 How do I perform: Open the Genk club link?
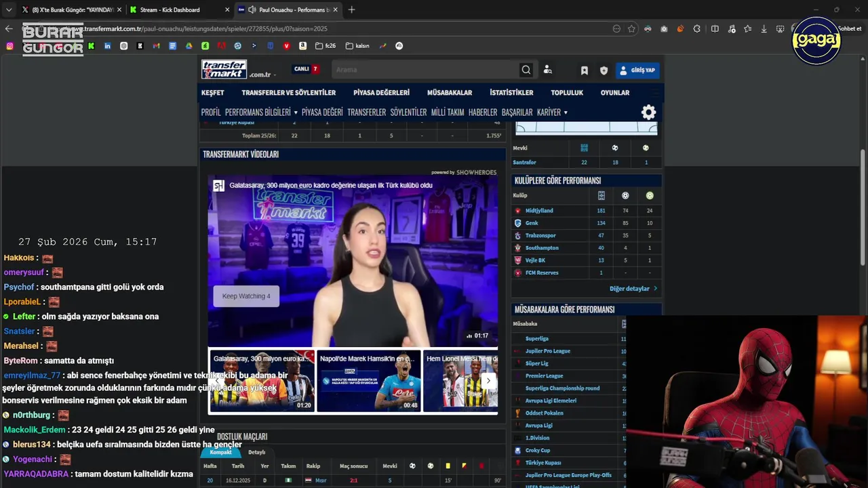click(532, 223)
